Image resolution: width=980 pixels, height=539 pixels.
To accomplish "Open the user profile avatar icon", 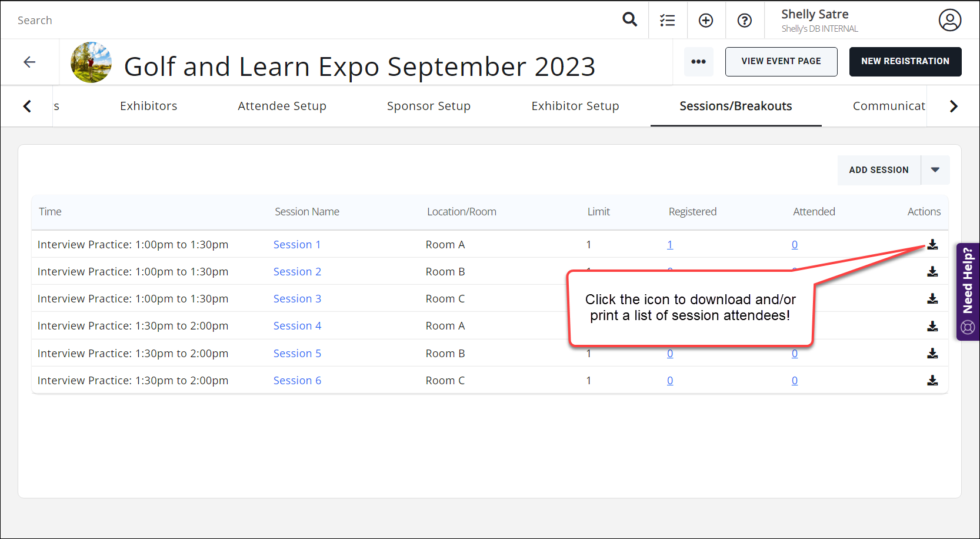I will tap(949, 20).
